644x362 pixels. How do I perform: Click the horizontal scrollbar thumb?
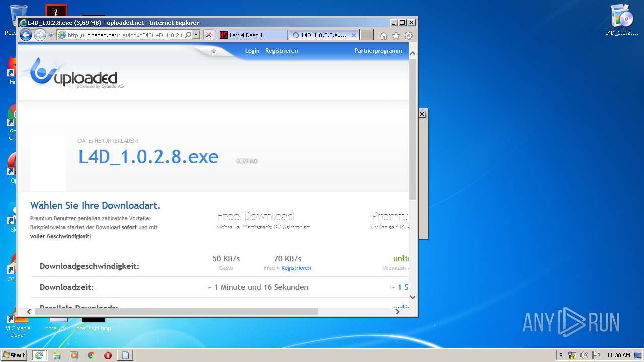177,312
